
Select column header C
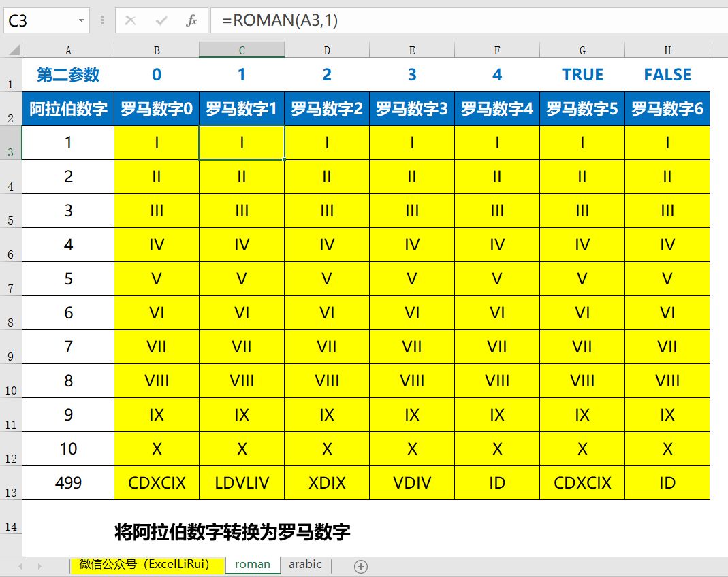point(242,49)
